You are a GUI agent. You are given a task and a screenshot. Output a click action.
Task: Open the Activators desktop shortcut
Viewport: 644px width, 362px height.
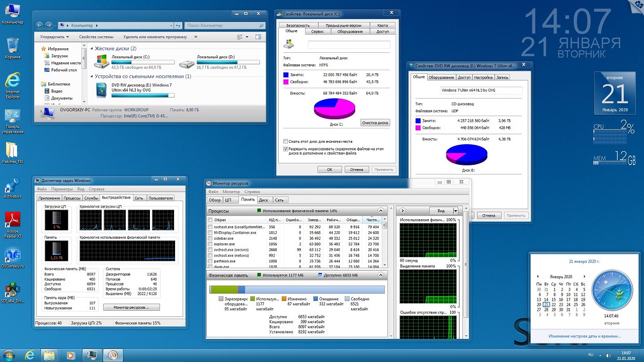(13, 187)
